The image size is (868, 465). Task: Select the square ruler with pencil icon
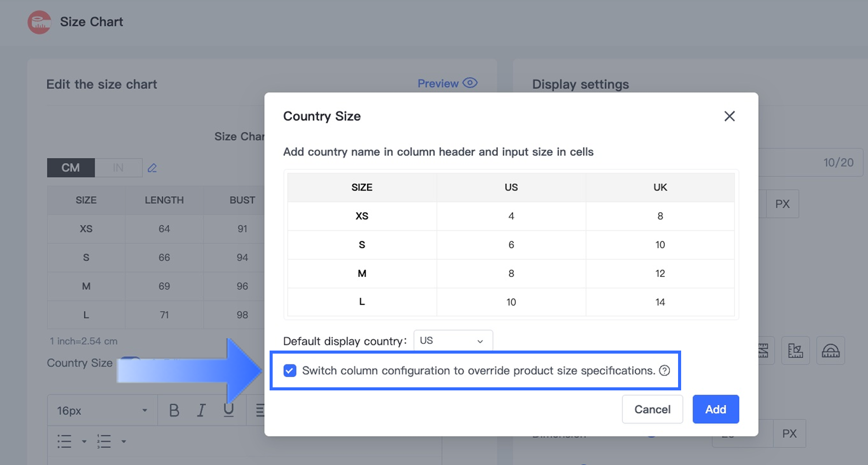pyautogui.click(x=795, y=351)
